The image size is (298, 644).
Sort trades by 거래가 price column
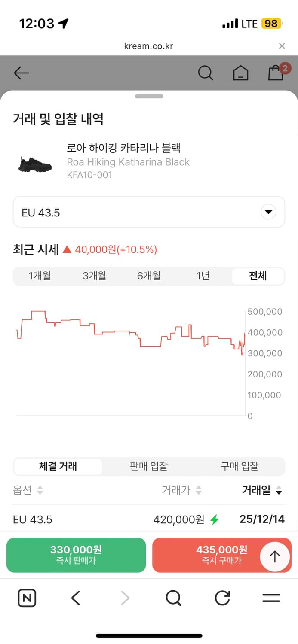[181, 490]
